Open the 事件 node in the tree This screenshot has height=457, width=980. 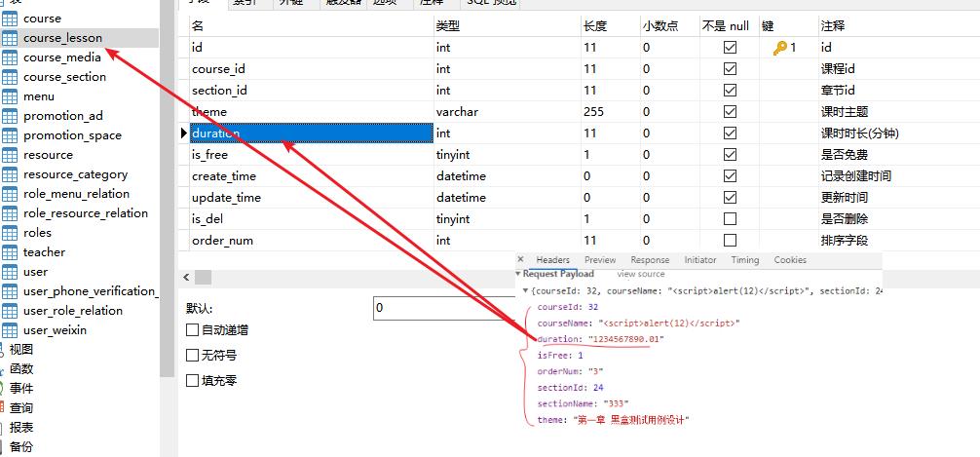pos(20,388)
